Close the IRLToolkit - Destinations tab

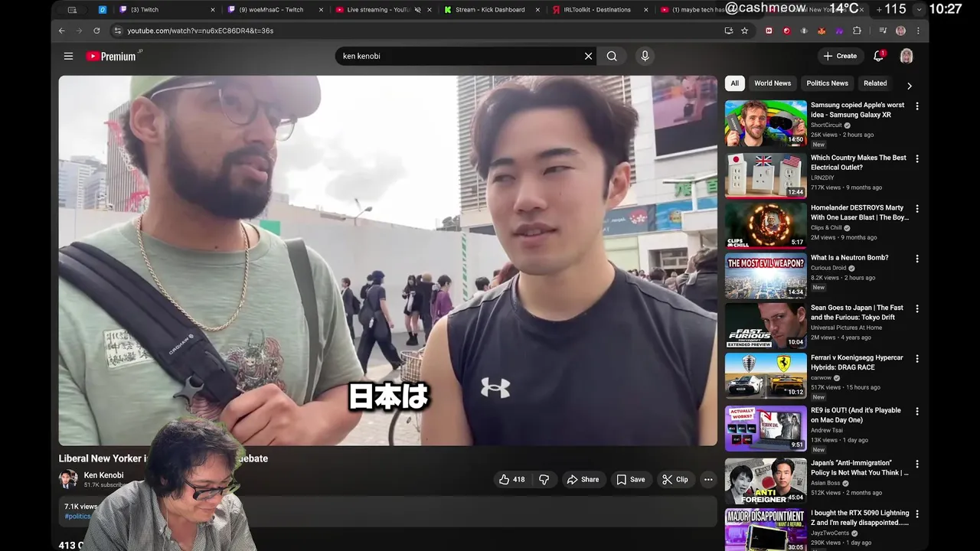click(x=645, y=10)
